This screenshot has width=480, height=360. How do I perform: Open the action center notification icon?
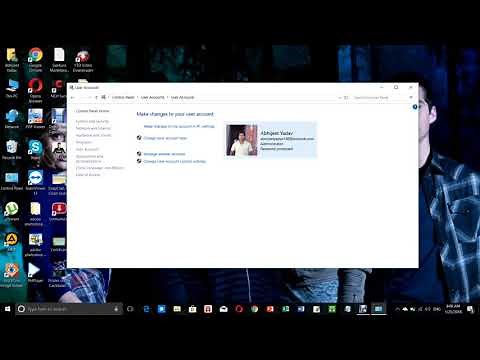coord(470,309)
